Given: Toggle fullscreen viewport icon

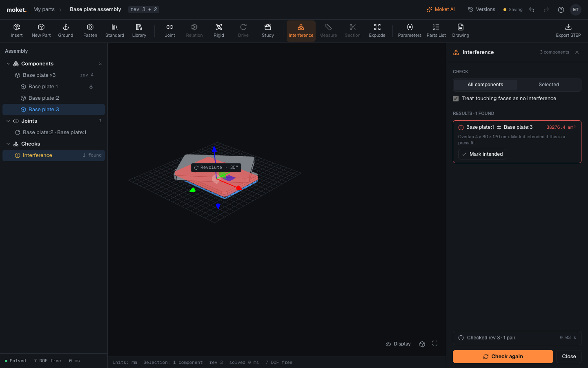Looking at the screenshot, I should (x=435, y=343).
